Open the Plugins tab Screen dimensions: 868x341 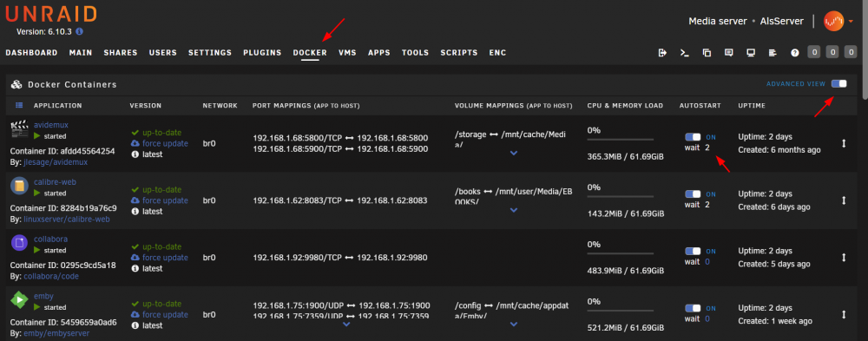[x=262, y=53]
